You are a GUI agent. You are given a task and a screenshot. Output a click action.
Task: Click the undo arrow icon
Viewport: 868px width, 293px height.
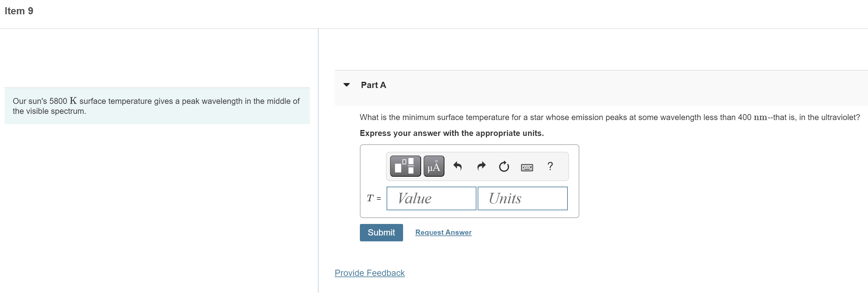[457, 166]
